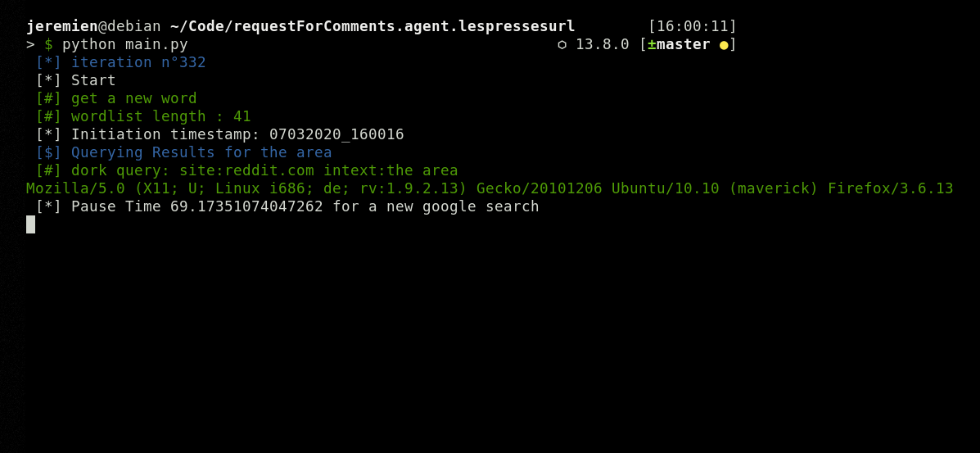The width and height of the screenshot is (980, 453).
Task: Click the master branch name
Action: pos(683,44)
